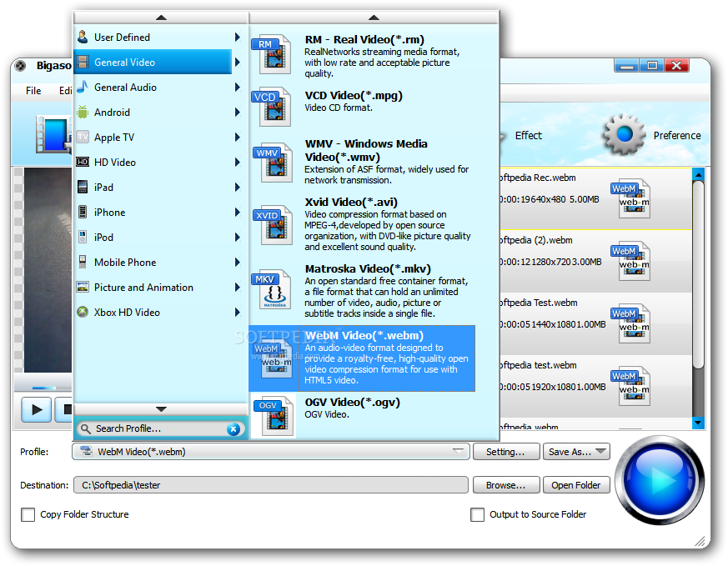Click the Mobile Phone icon
The width and height of the screenshot is (728, 566).
point(83,262)
